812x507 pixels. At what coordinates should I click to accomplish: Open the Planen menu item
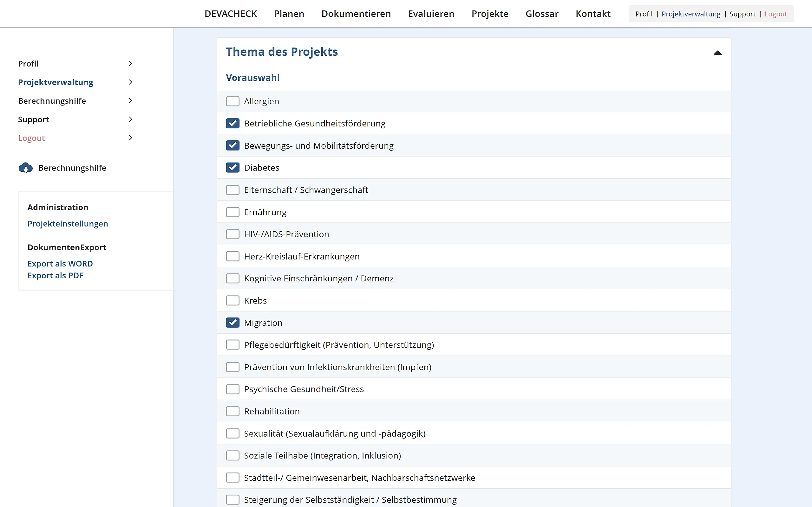pos(289,14)
